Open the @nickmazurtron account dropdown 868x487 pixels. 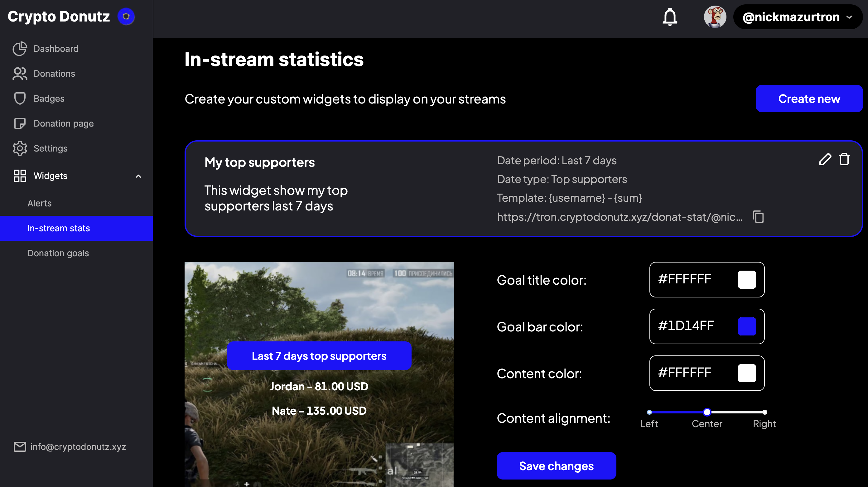point(797,17)
